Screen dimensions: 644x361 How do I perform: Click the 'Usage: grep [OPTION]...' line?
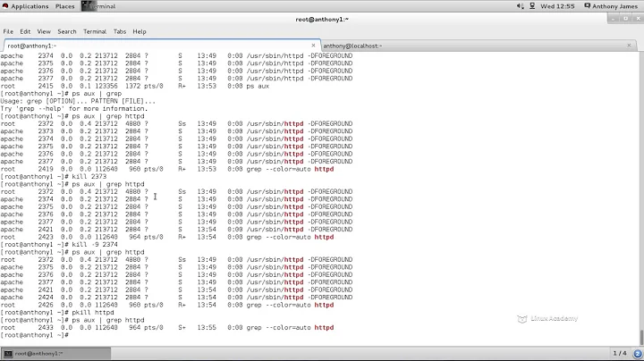78,101
